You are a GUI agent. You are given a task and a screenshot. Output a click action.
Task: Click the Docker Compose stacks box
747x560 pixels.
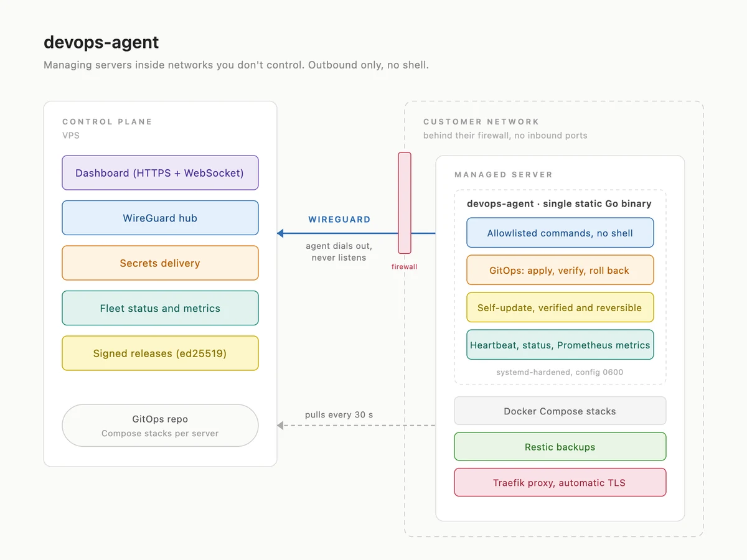(560, 411)
